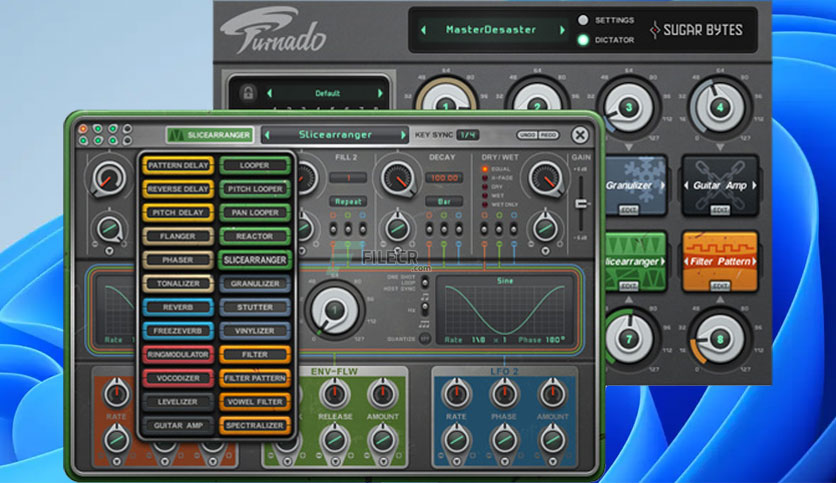Click Turnado main knob 7
Screen dimensions: 836x484
coord(629,339)
